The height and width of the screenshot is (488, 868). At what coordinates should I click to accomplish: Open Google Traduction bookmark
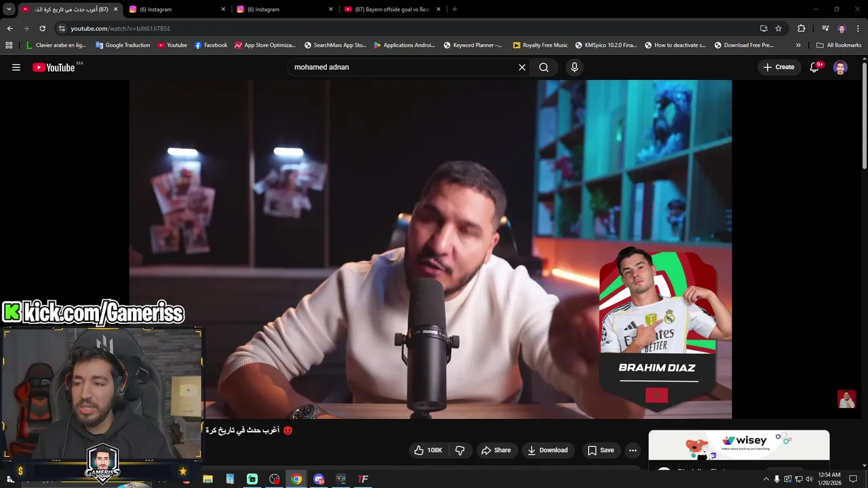123,45
